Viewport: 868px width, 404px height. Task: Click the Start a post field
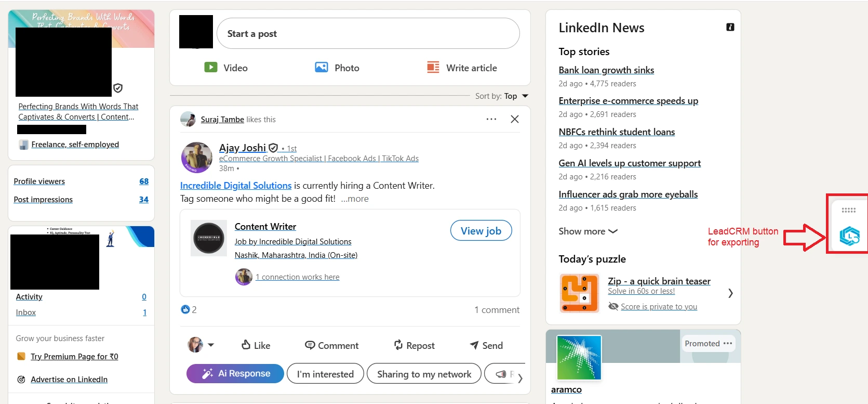coord(368,33)
